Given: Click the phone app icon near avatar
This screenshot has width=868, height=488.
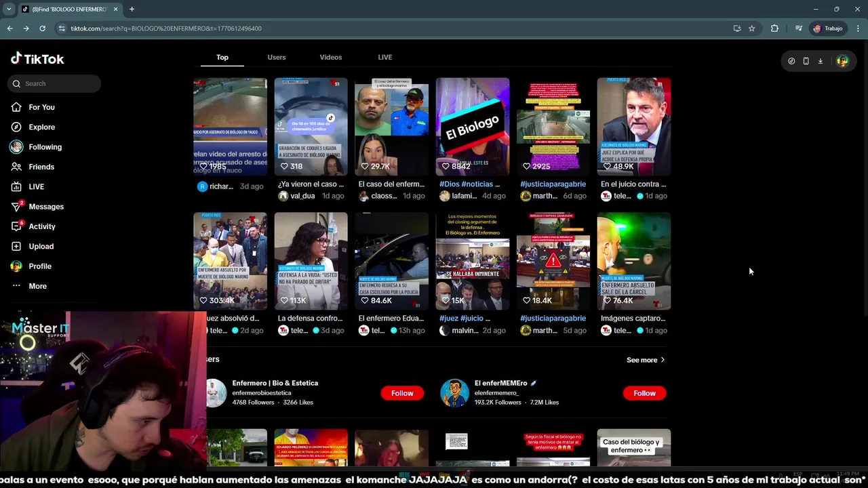Looking at the screenshot, I should 806,61.
